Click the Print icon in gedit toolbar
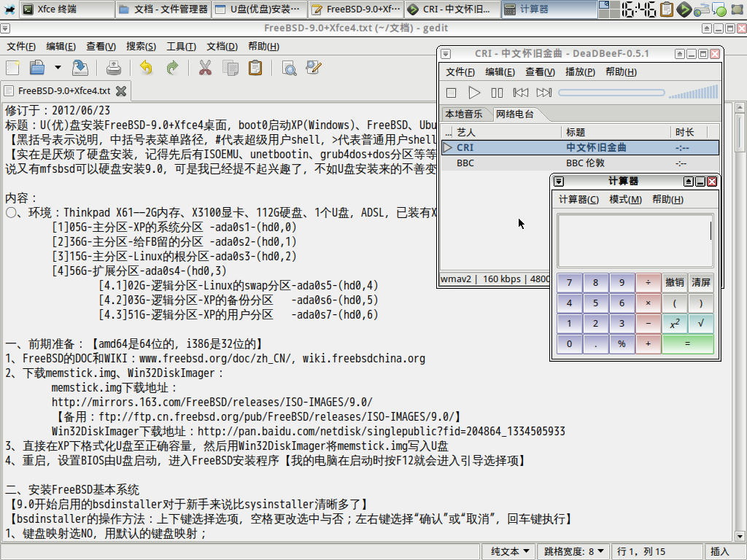747x560 pixels. (114, 69)
